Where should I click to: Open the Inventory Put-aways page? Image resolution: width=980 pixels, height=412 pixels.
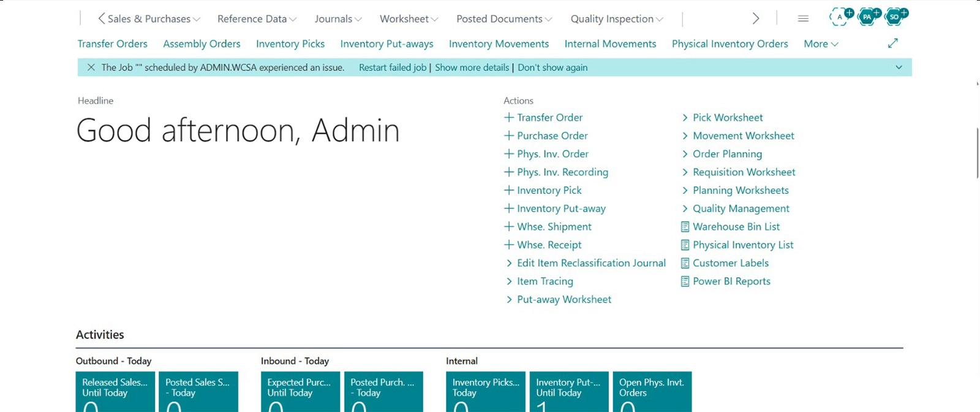coord(386,44)
